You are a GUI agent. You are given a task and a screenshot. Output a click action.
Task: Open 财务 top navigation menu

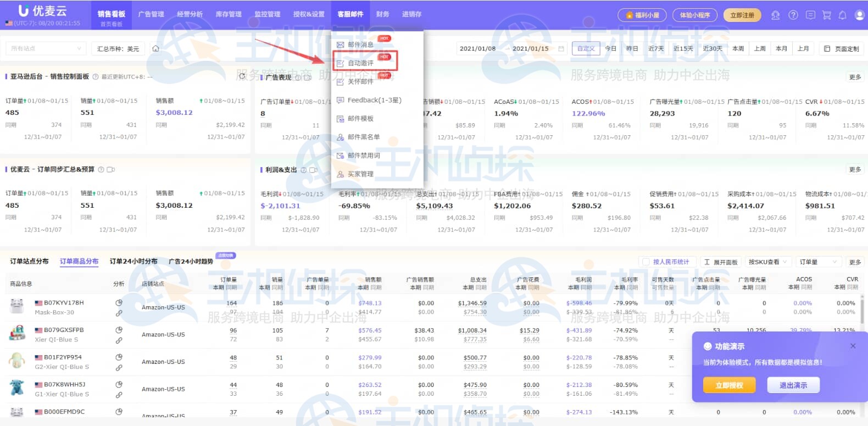pyautogui.click(x=383, y=14)
